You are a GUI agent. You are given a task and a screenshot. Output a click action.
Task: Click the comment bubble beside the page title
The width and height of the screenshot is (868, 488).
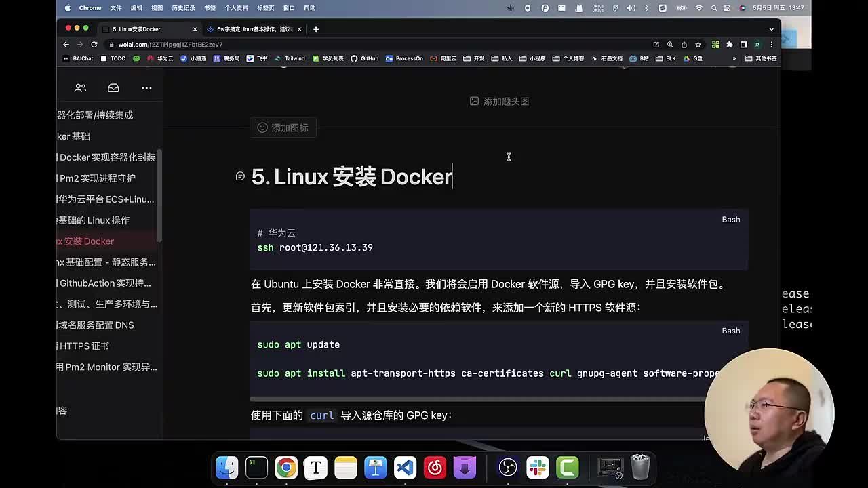(240, 176)
